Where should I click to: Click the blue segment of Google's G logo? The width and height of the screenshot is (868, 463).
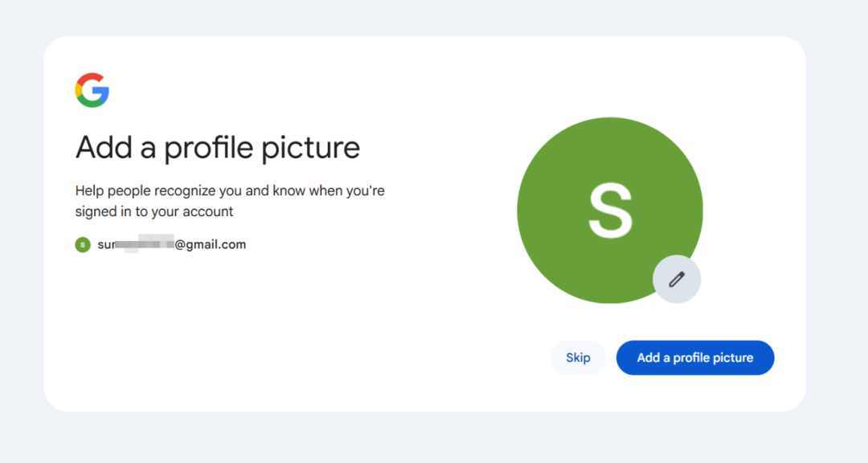pyautogui.click(x=103, y=95)
